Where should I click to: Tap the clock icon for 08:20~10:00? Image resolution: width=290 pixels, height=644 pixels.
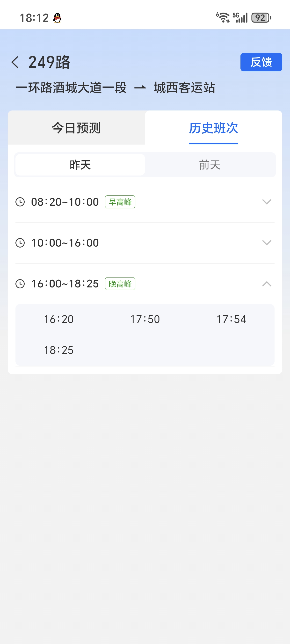(x=20, y=202)
